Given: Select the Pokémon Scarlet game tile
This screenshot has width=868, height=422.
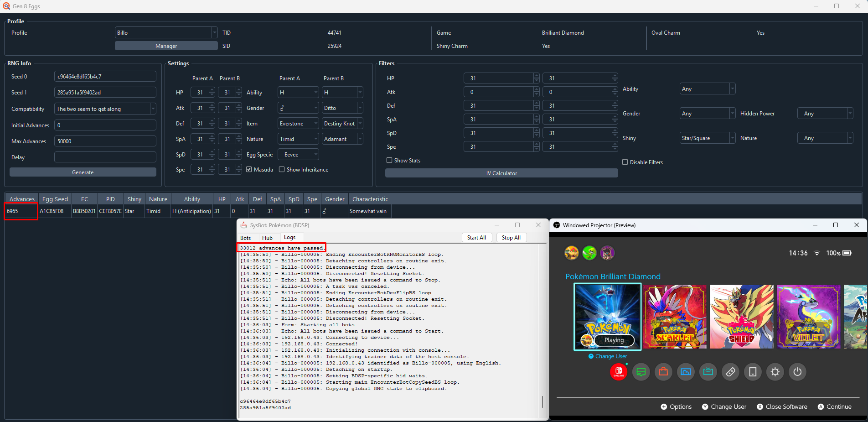Looking at the screenshot, I should coord(675,317).
